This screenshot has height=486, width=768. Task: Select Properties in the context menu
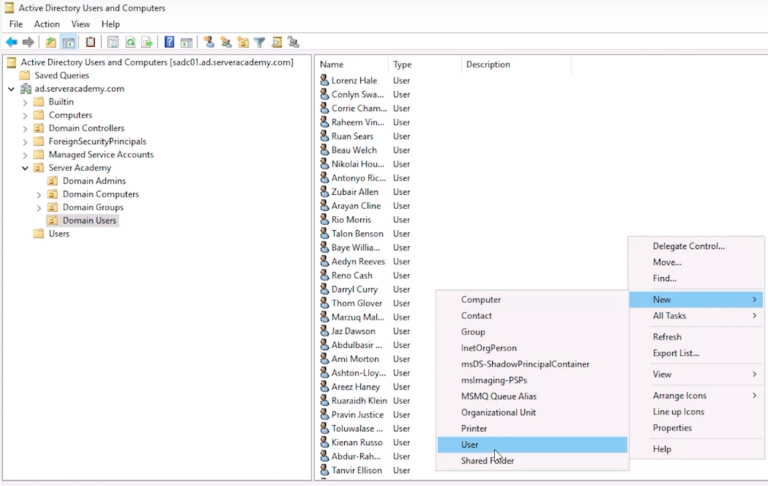coord(672,428)
